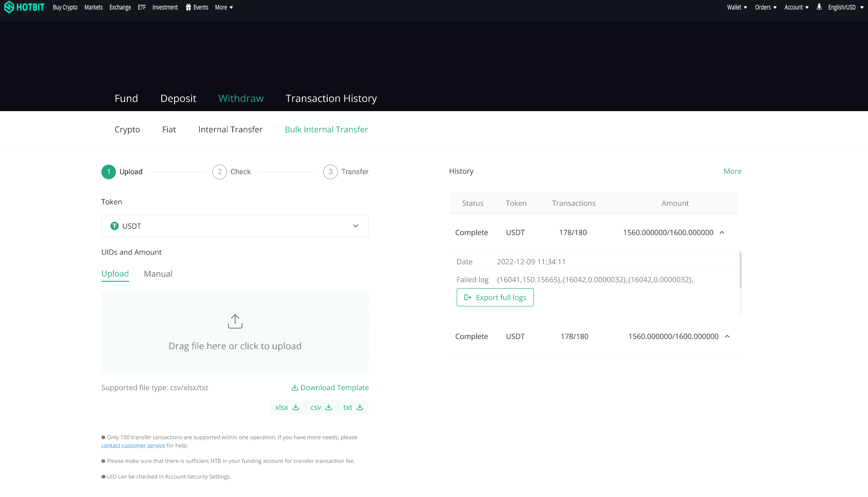Download template using the xlsx icon

[x=296, y=407]
